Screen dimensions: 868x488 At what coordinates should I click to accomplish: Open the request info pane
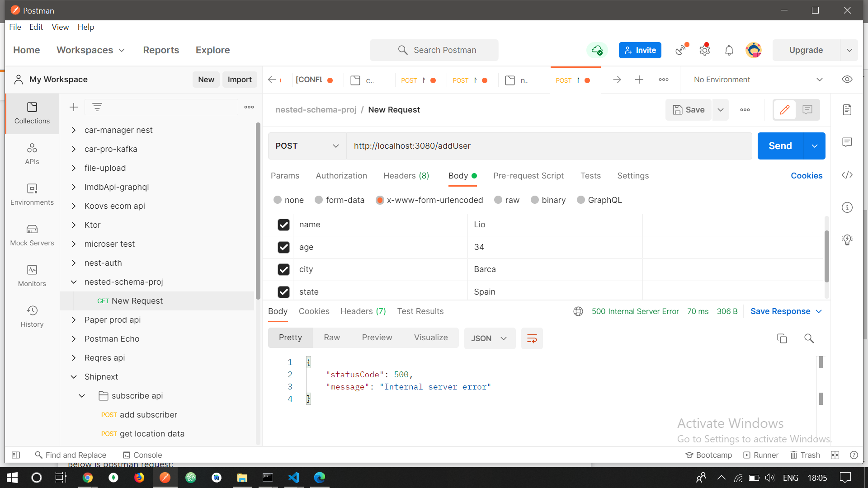pos(847,207)
